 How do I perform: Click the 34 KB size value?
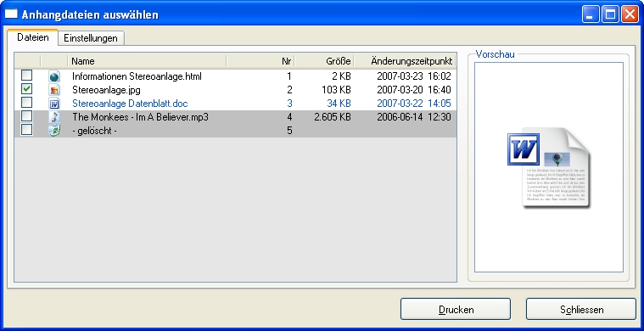click(x=339, y=104)
